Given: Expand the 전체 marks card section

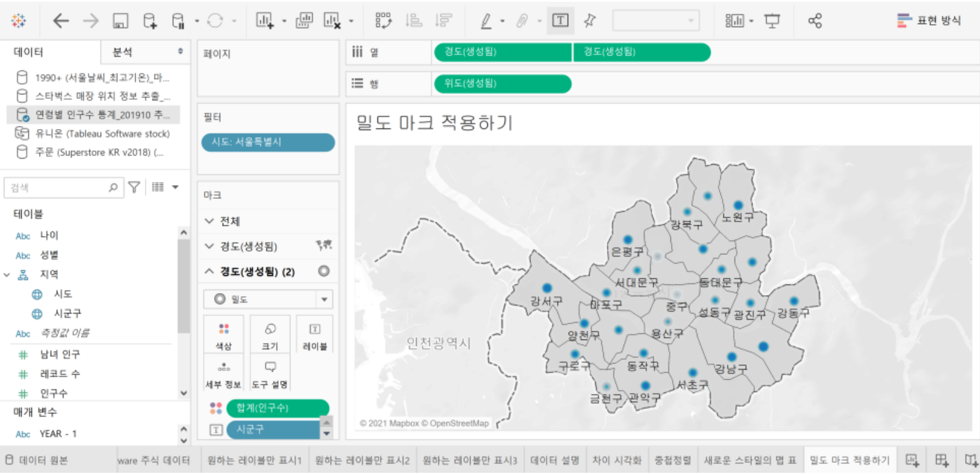Looking at the screenshot, I should coord(209,221).
